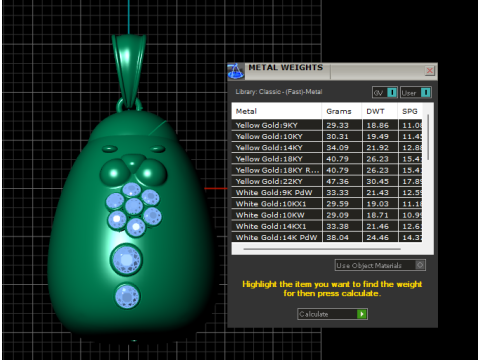This screenshot has width=480, height=360.
Task: Click the Metal Weights flask icon
Action: coord(236,71)
